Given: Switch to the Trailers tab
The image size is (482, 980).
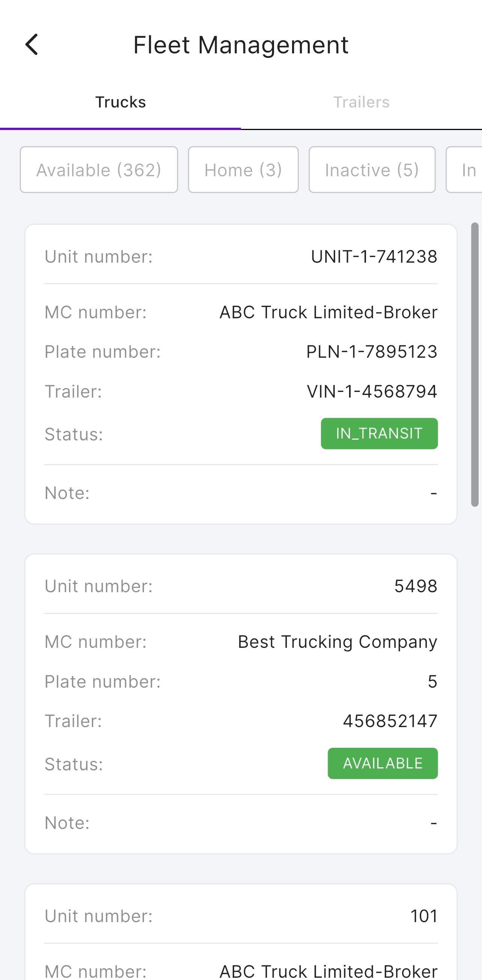Looking at the screenshot, I should (x=361, y=102).
